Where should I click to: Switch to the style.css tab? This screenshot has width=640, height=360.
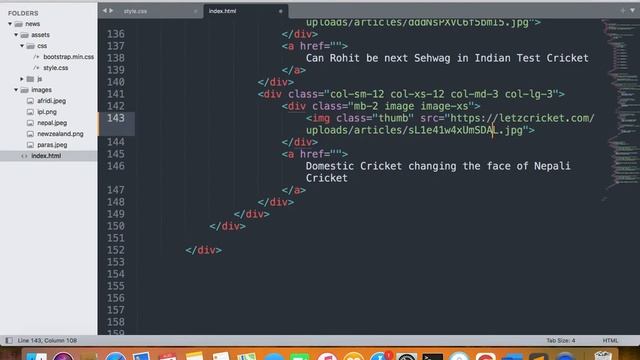pos(136,11)
